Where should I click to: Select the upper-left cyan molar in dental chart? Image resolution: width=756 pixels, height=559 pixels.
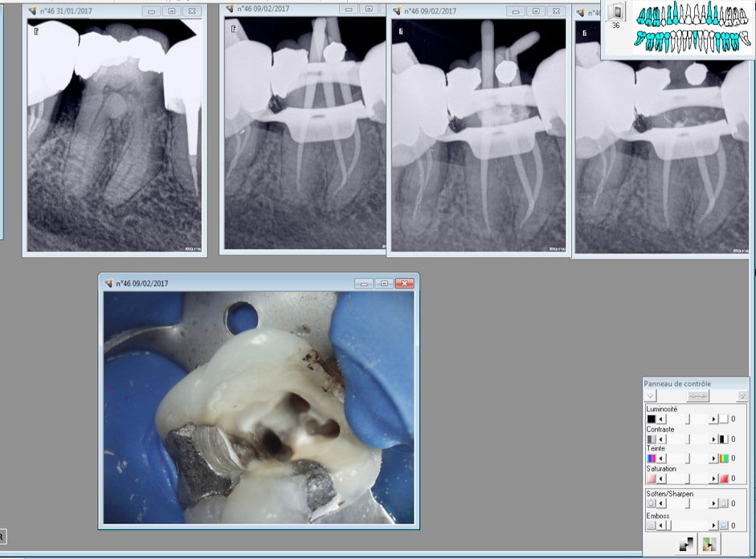coord(640,14)
